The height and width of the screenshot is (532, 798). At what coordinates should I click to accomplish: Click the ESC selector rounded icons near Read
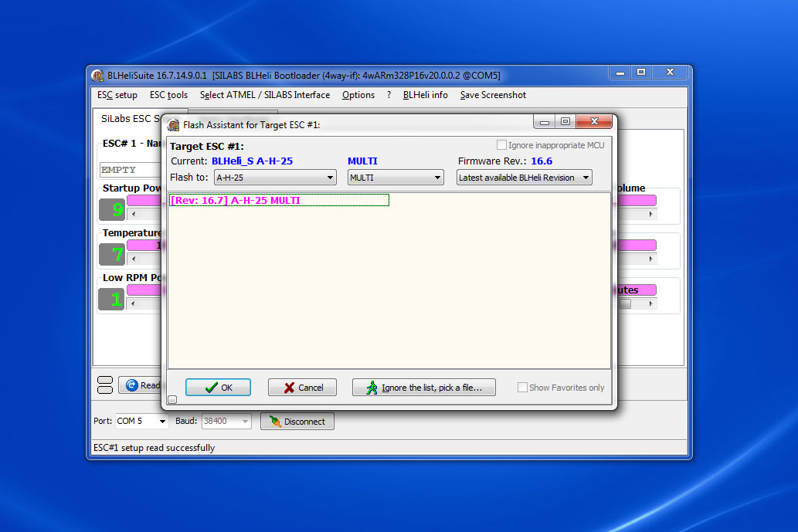click(x=105, y=385)
